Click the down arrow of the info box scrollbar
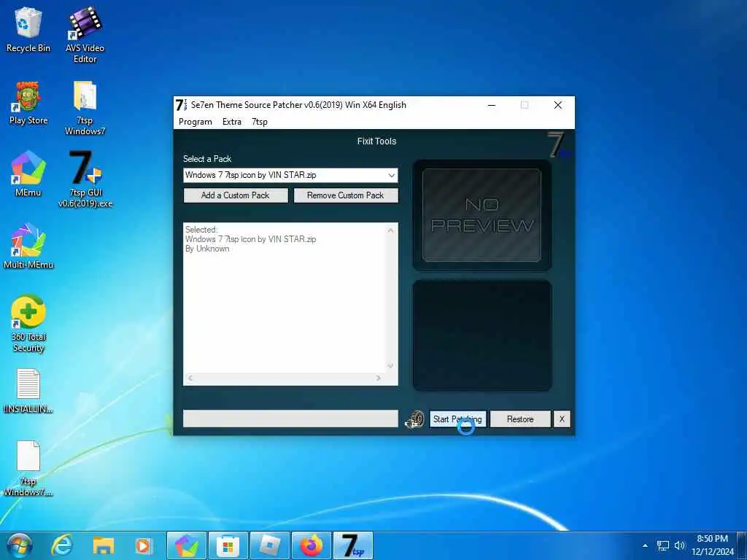Viewport: 747px width, 560px height. pyautogui.click(x=391, y=366)
